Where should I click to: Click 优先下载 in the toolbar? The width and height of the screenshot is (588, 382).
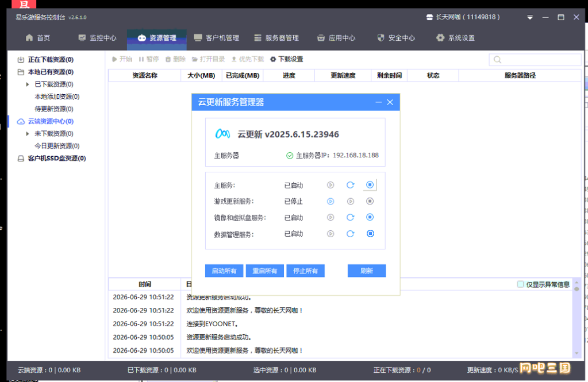coord(248,59)
